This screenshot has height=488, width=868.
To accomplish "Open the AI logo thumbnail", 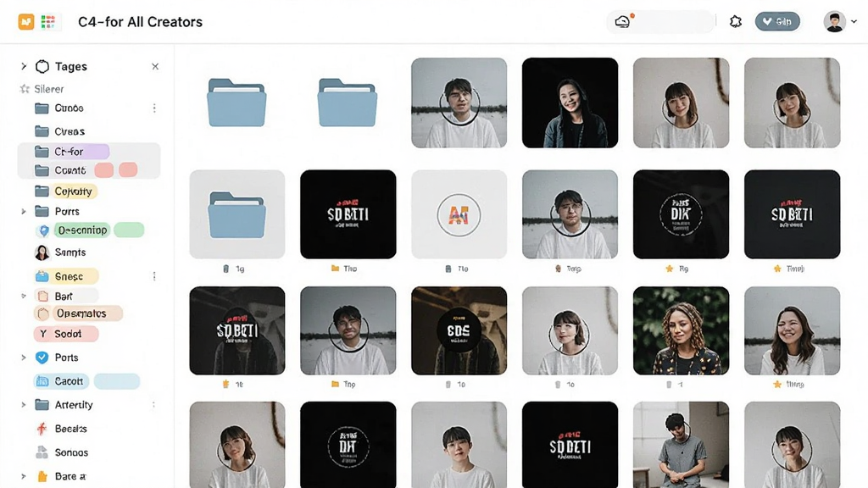I will click(x=459, y=214).
